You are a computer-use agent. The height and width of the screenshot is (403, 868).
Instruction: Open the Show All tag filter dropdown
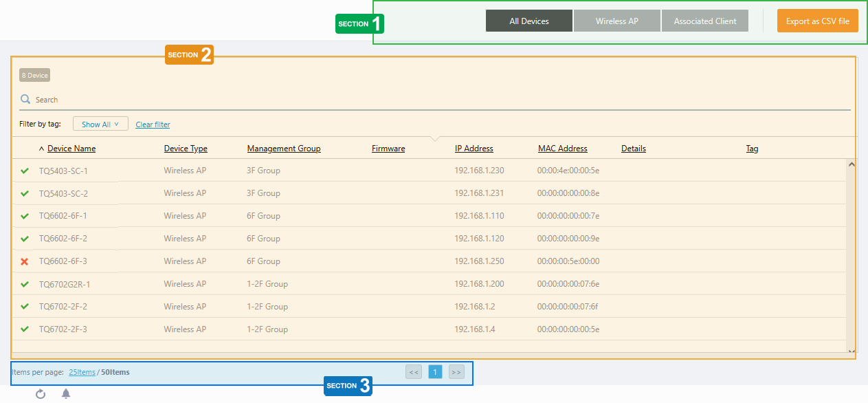[x=100, y=124]
